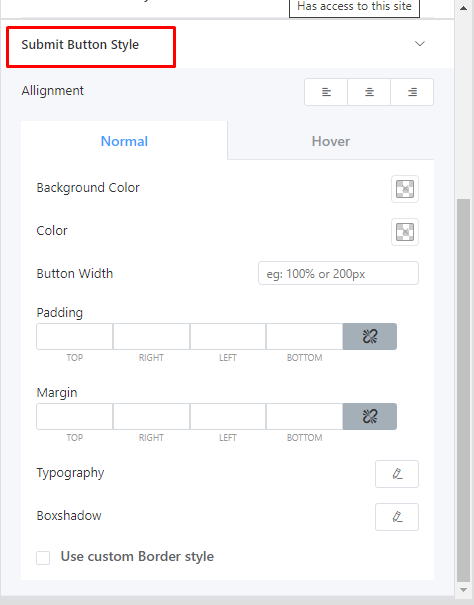The width and height of the screenshot is (474, 605).
Task: Click the scrollbar up arrow
Action: click(x=464, y=8)
